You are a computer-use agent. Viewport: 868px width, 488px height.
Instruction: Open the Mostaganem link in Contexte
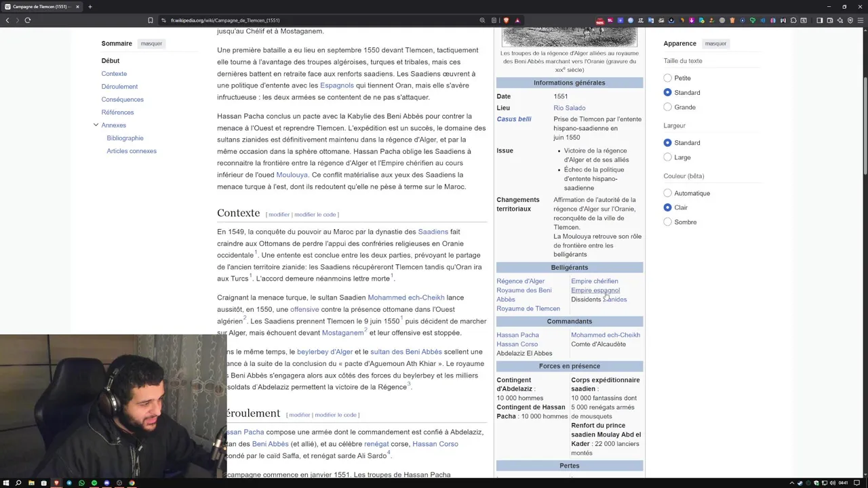pos(343,333)
